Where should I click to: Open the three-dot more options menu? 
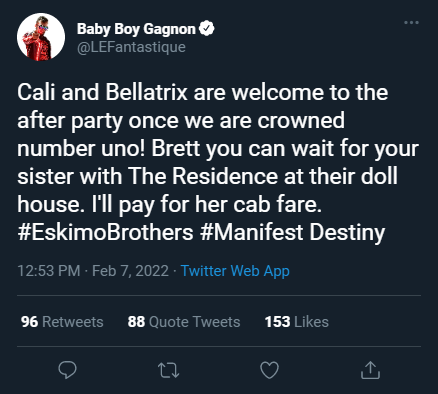click(x=411, y=23)
